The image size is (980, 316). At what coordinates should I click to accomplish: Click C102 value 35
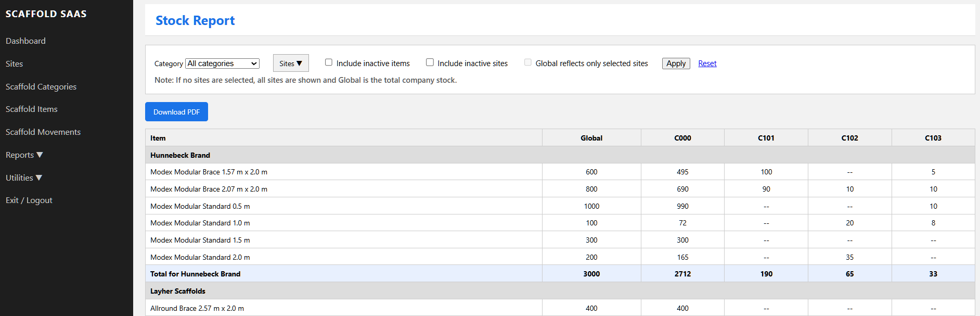850,257
